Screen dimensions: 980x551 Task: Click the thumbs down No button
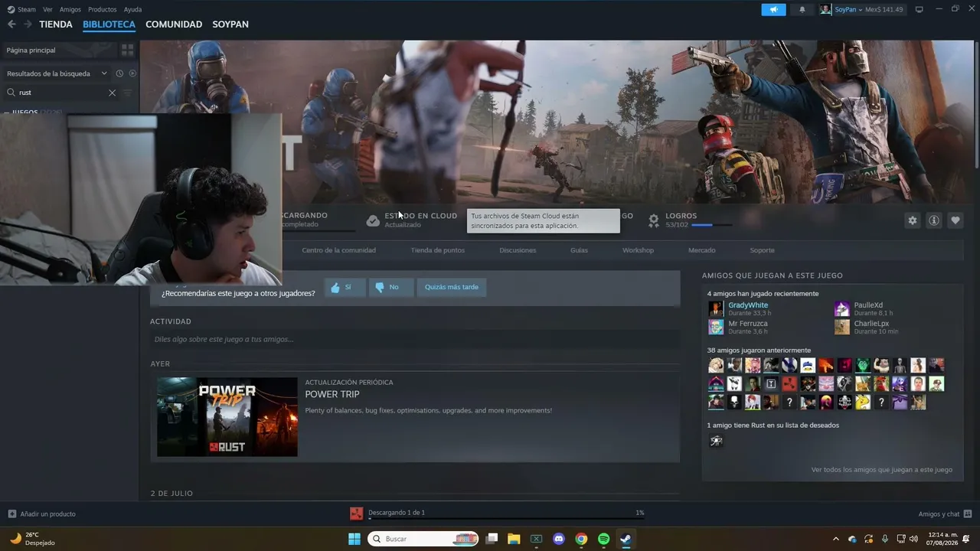391,287
